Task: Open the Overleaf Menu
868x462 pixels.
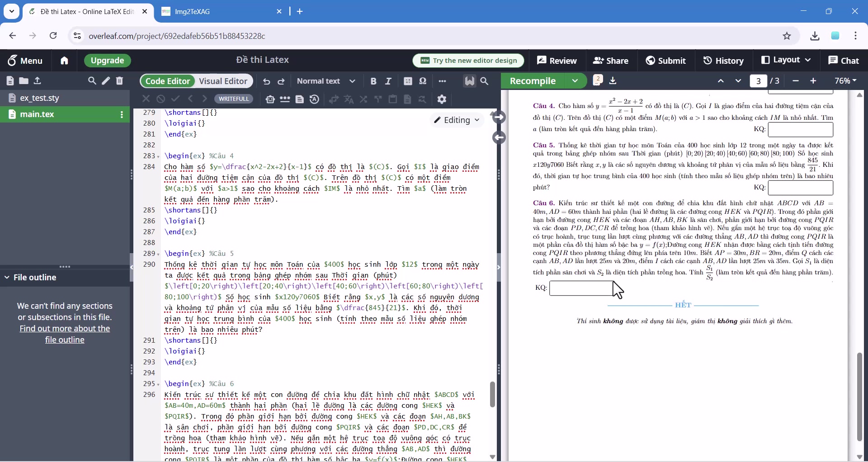Action: (25, 61)
